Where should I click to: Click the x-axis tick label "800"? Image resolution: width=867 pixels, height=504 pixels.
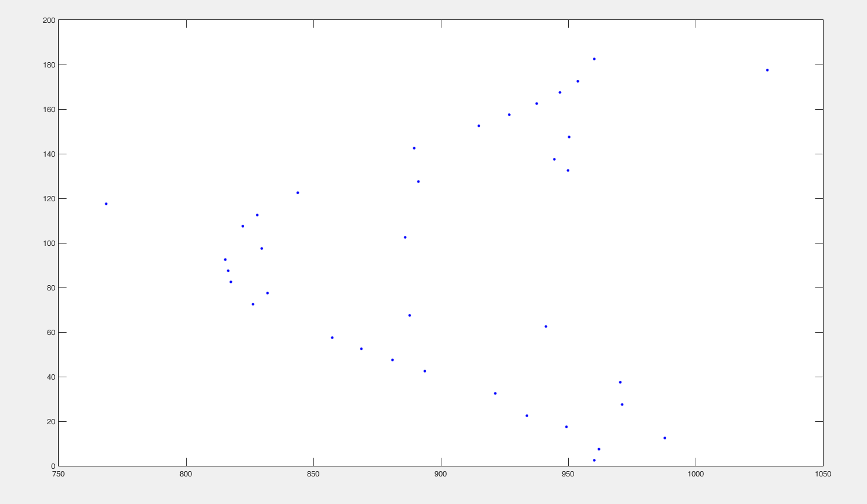[x=186, y=474]
